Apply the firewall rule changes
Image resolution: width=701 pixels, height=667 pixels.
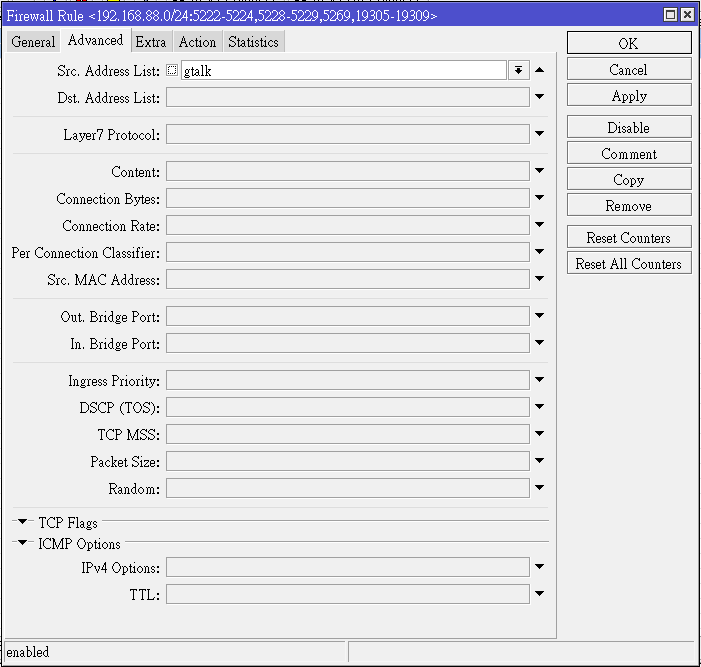pyautogui.click(x=629, y=96)
